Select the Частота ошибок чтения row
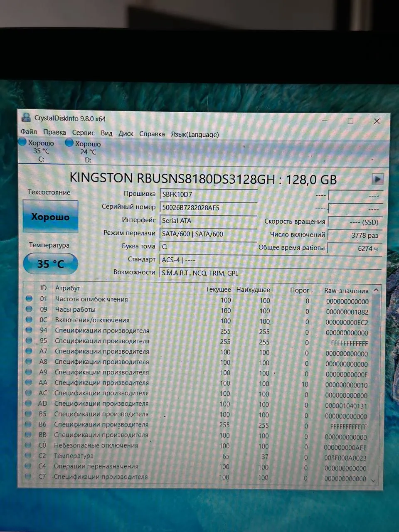The width and height of the screenshot is (399, 532). click(197, 300)
